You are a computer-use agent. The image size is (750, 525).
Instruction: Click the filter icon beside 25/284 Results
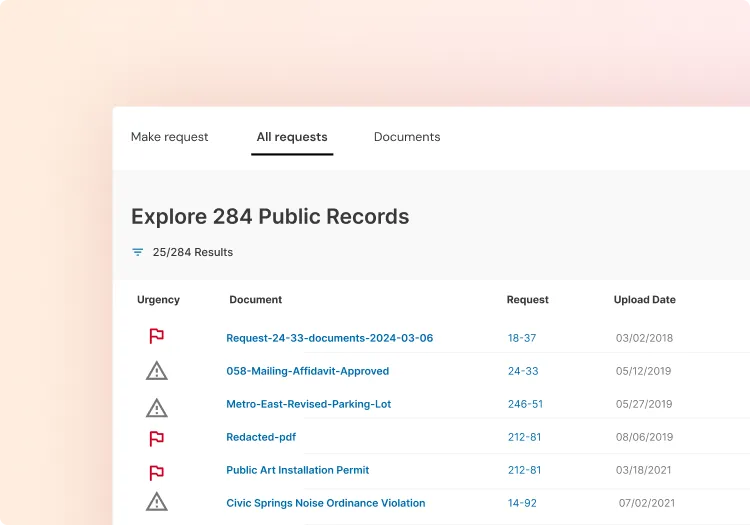point(138,252)
